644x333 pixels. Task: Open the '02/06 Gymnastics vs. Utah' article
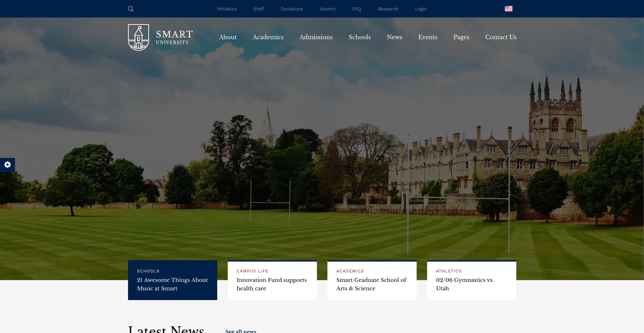click(465, 284)
